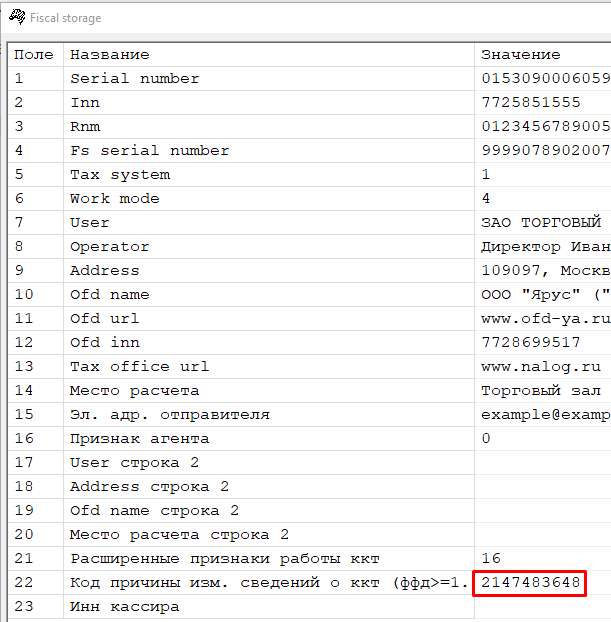Screen dimensions: 611x622
Task: Click the highlighted value 2147483648
Action: (x=530, y=582)
